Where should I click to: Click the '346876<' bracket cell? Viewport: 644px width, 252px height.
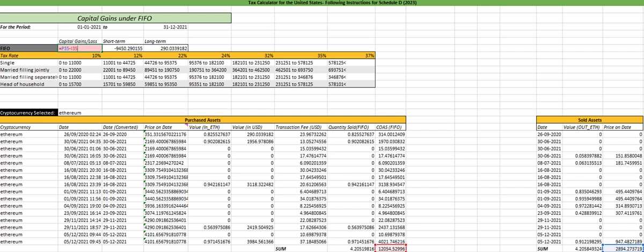pos(351,77)
